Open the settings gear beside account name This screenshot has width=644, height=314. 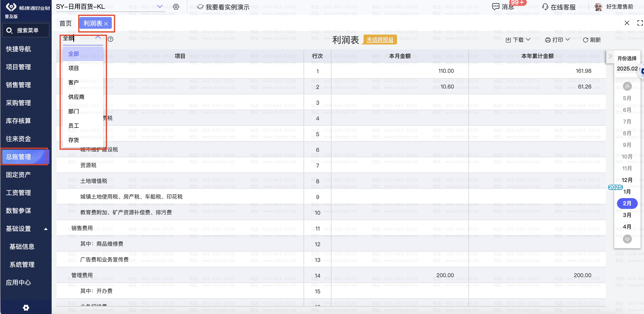coord(176,7)
